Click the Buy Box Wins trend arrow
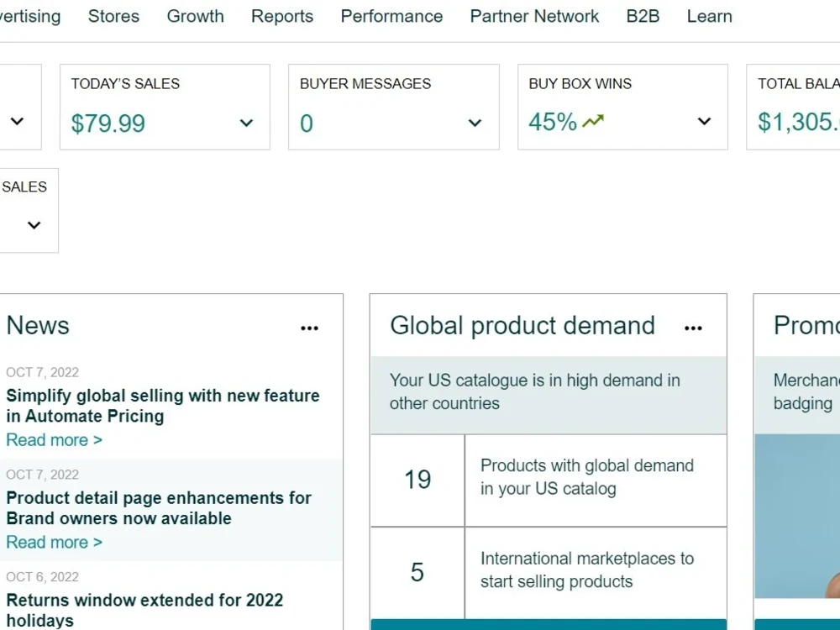The width and height of the screenshot is (840, 630). pos(593,121)
